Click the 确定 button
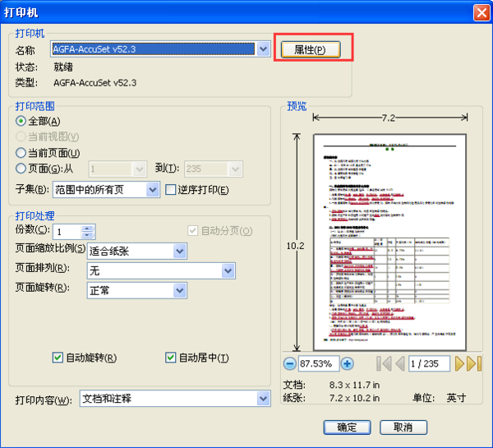The width and height of the screenshot is (493, 448). 347,427
